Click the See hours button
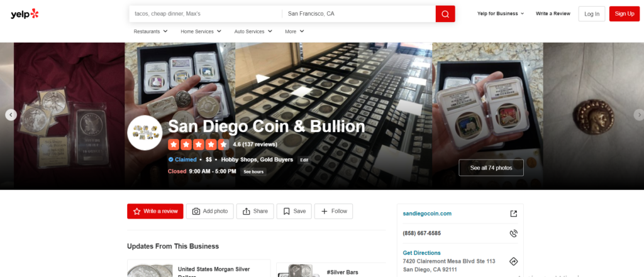The image size is (644, 277). tap(253, 172)
